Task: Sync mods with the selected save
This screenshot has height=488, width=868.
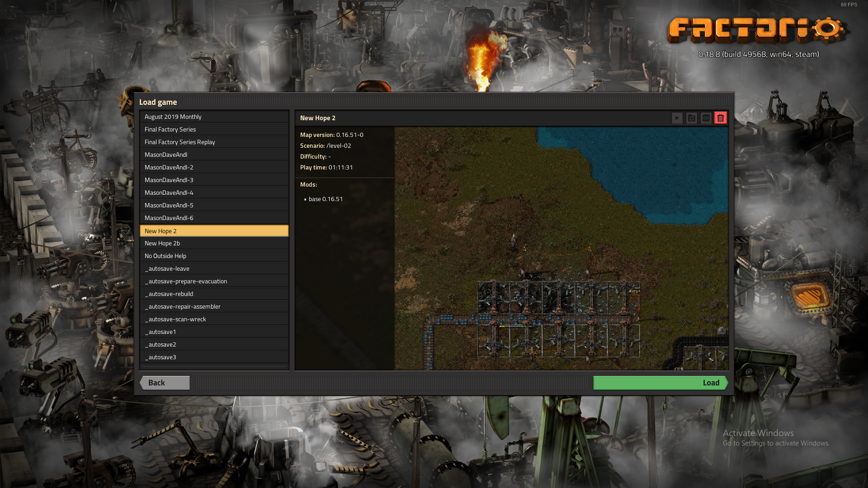Action: (691, 118)
